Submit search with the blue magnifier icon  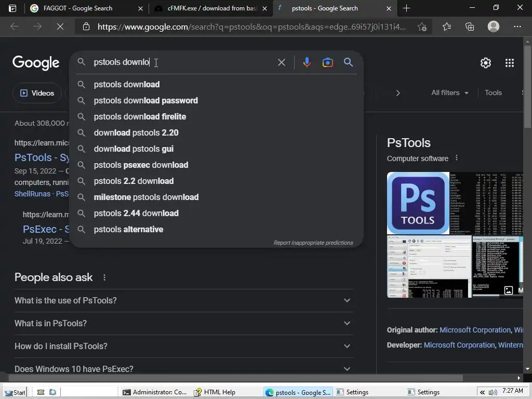click(x=348, y=62)
